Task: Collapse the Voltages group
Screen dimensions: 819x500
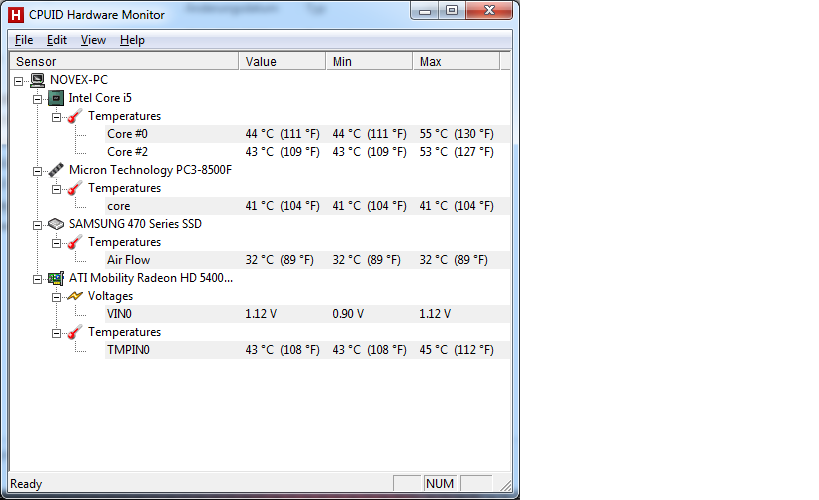Action: [56, 297]
